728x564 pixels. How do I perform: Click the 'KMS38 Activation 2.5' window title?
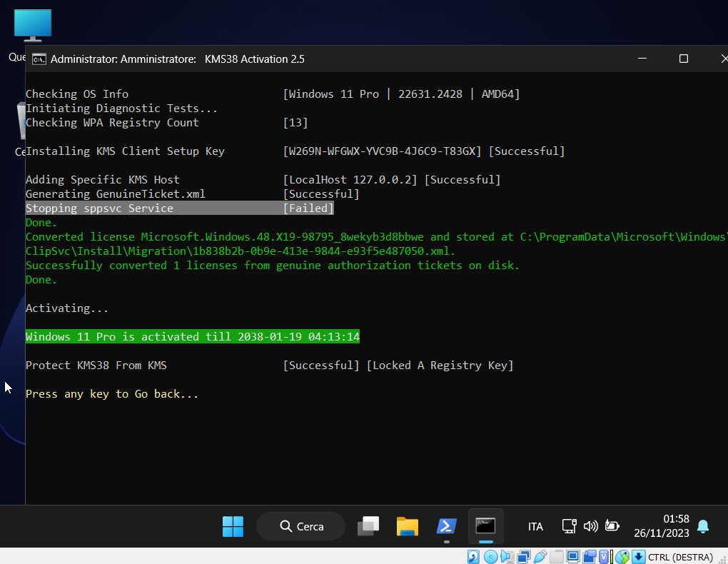(254, 59)
